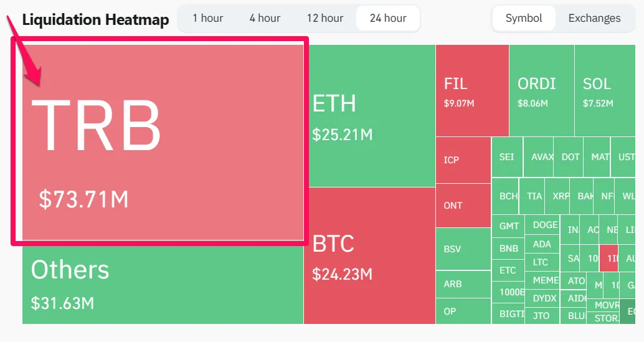
Task: Select the ORDI $8.06M tile
Action: (x=542, y=90)
